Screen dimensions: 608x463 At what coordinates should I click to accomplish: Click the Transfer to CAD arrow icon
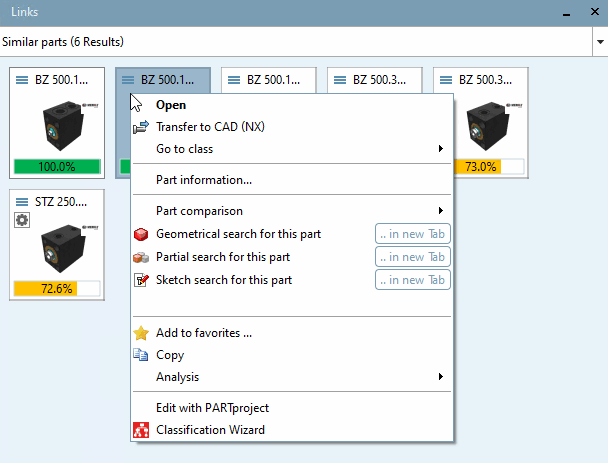point(141,127)
